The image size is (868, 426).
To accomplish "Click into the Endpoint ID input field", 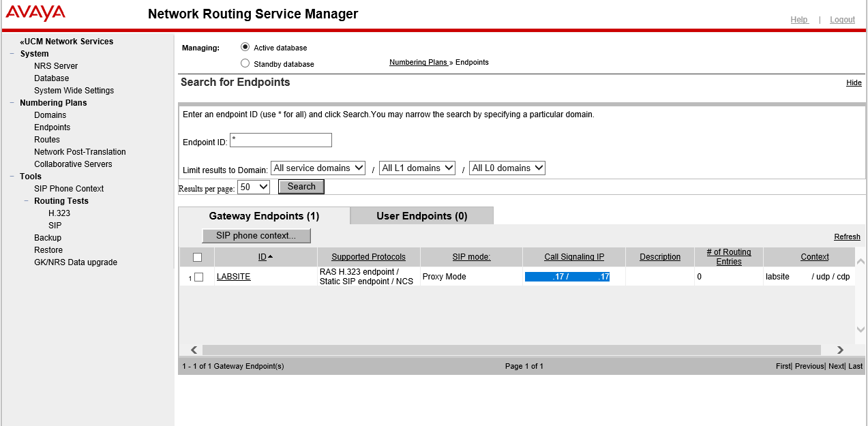I will 281,140.
